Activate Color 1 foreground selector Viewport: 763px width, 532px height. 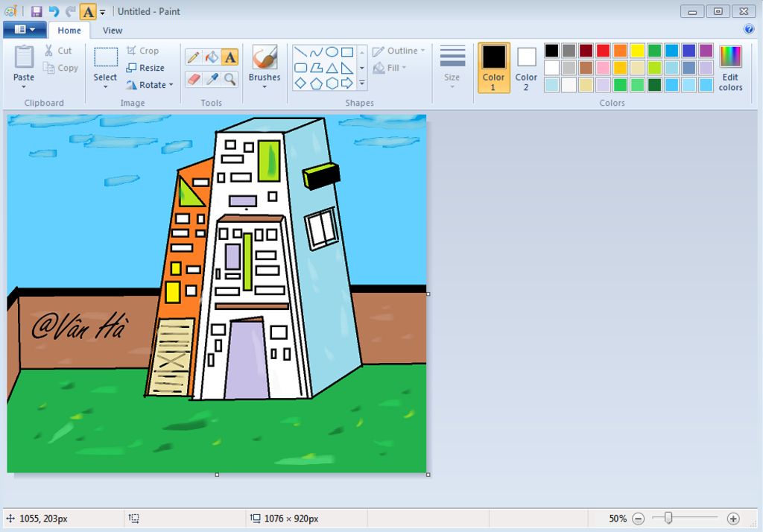point(493,68)
